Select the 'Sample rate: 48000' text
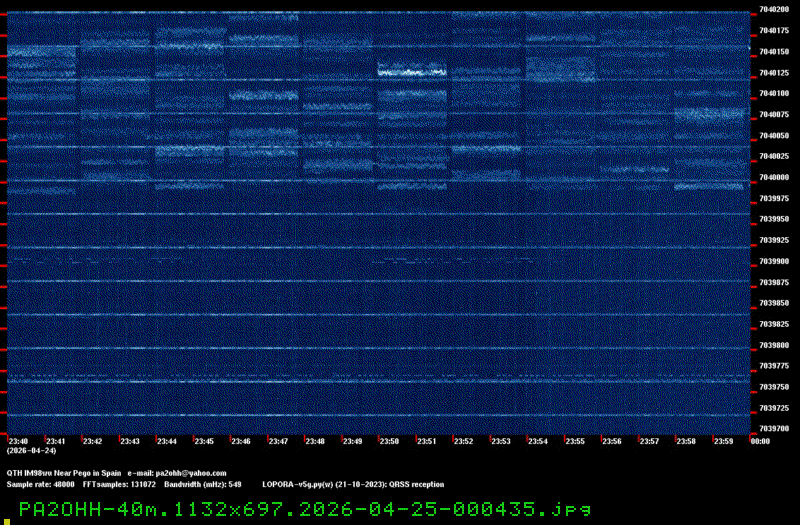This screenshot has height=525, width=800. tap(40, 485)
